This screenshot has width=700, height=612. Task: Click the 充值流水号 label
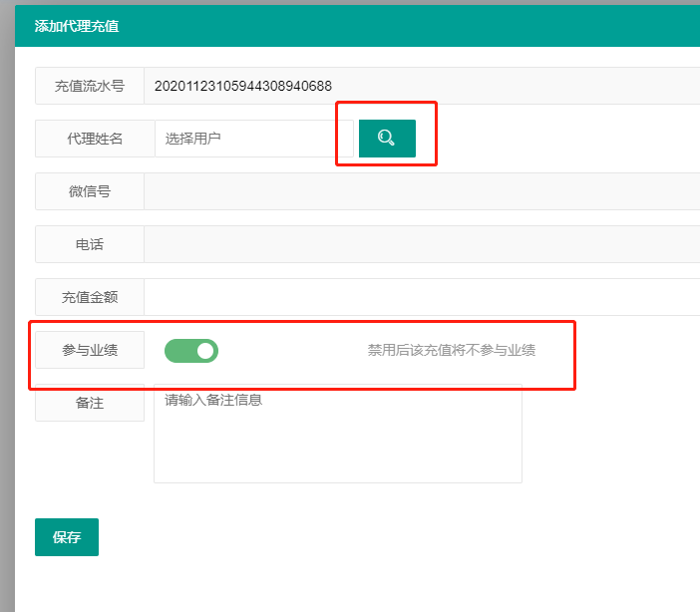click(90, 86)
